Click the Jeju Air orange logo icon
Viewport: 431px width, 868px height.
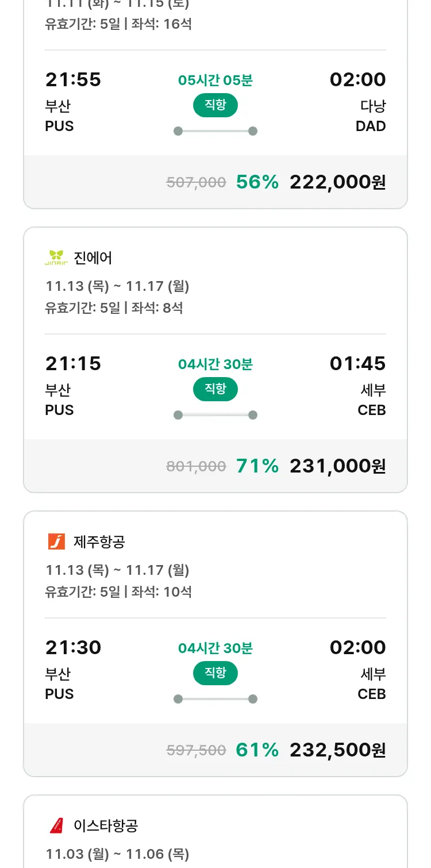point(56,541)
